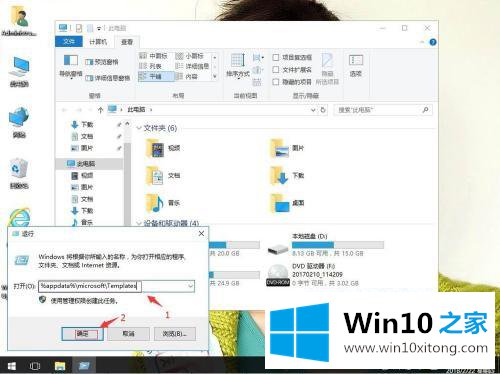Screen dimensions: 500x374
Task: Click Hide selected items (隐藏所选项目) button
Action: (327, 69)
